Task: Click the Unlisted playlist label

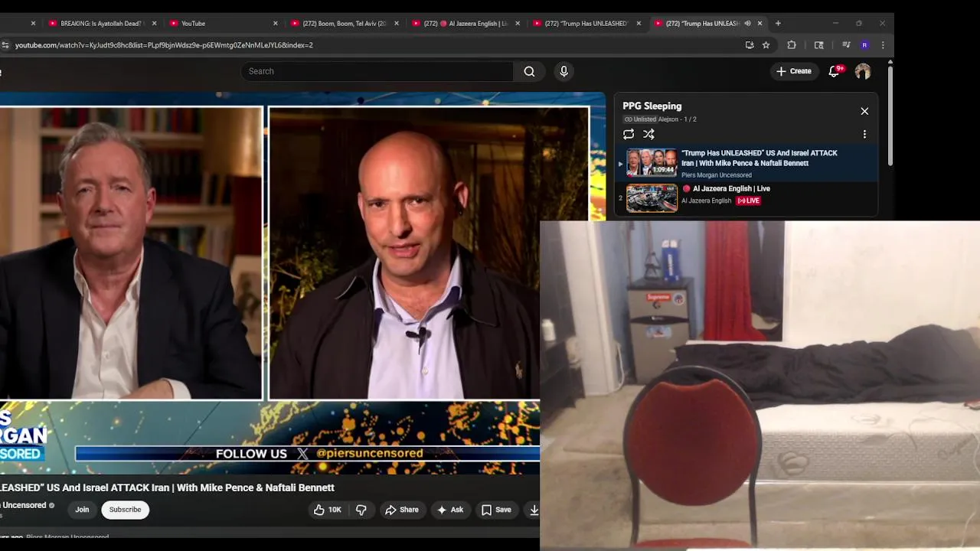Action: coord(640,119)
